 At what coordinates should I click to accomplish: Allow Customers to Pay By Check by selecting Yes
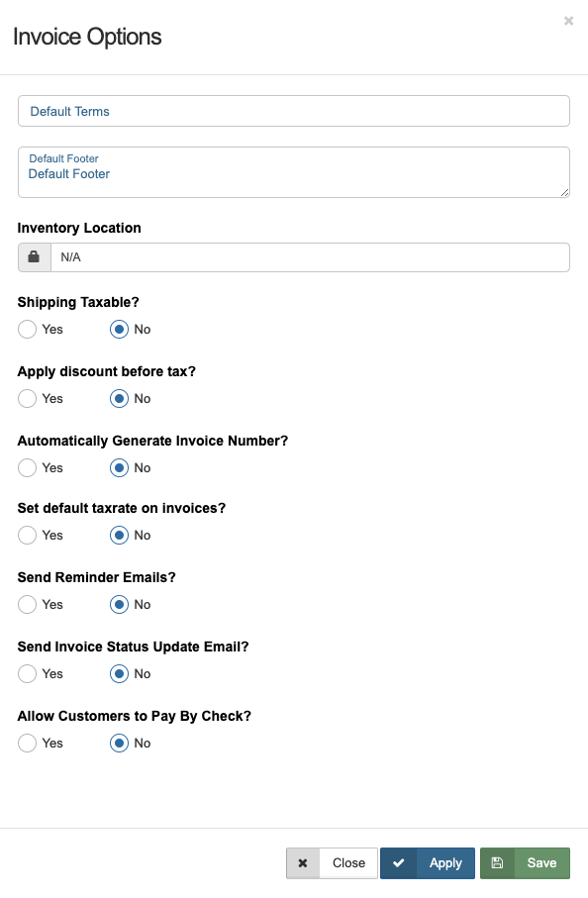pos(27,743)
